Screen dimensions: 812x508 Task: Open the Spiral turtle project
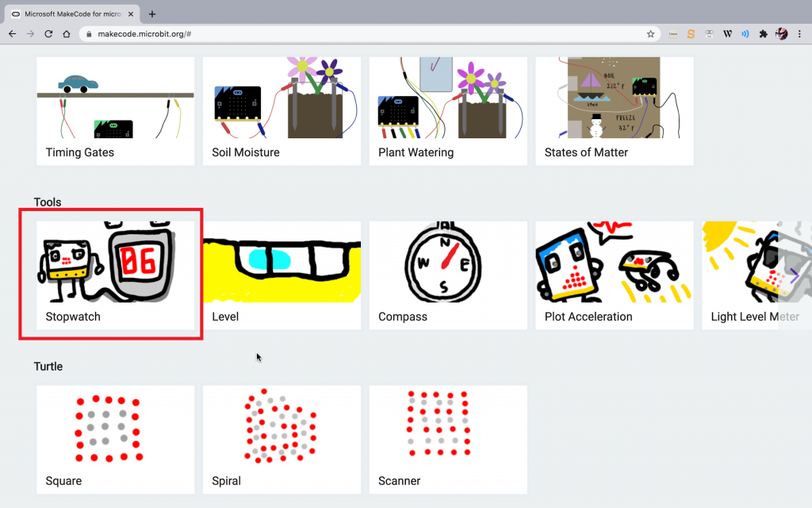coord(282,439)
